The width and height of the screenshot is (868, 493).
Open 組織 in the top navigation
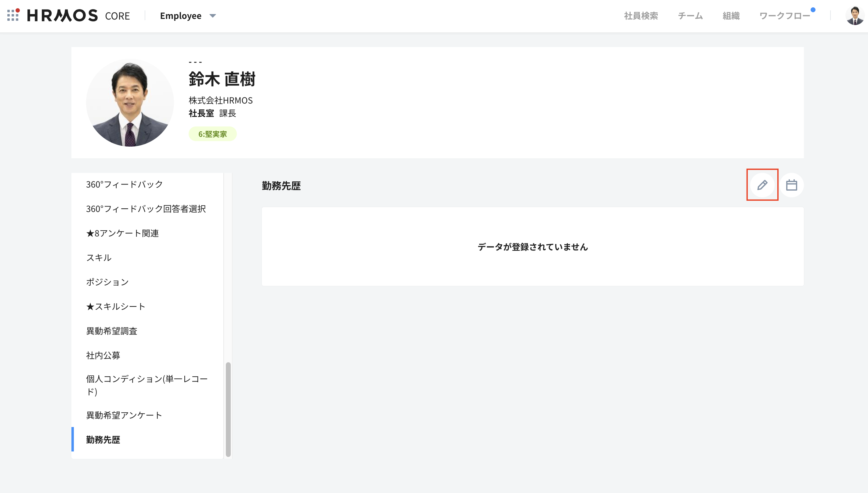(731, 16)
